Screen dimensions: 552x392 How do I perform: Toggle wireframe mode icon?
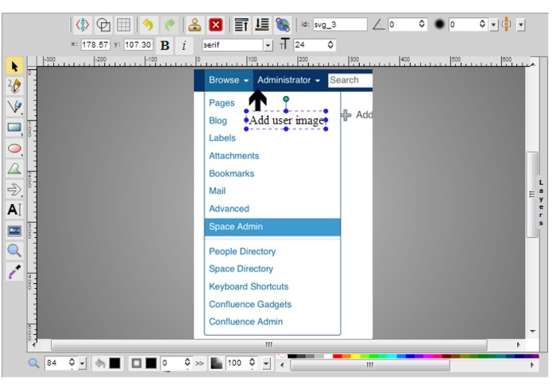[103, 25]
